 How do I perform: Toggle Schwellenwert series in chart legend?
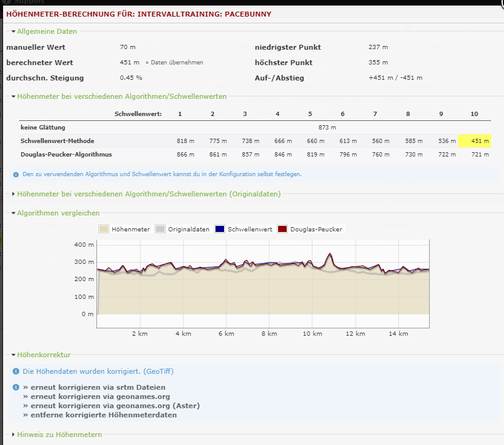pyautogui.click(x=242, y=229)
